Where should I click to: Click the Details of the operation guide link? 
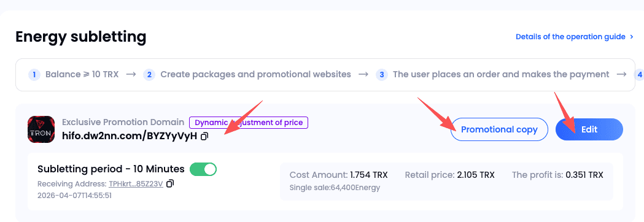(x=570, y=37)
